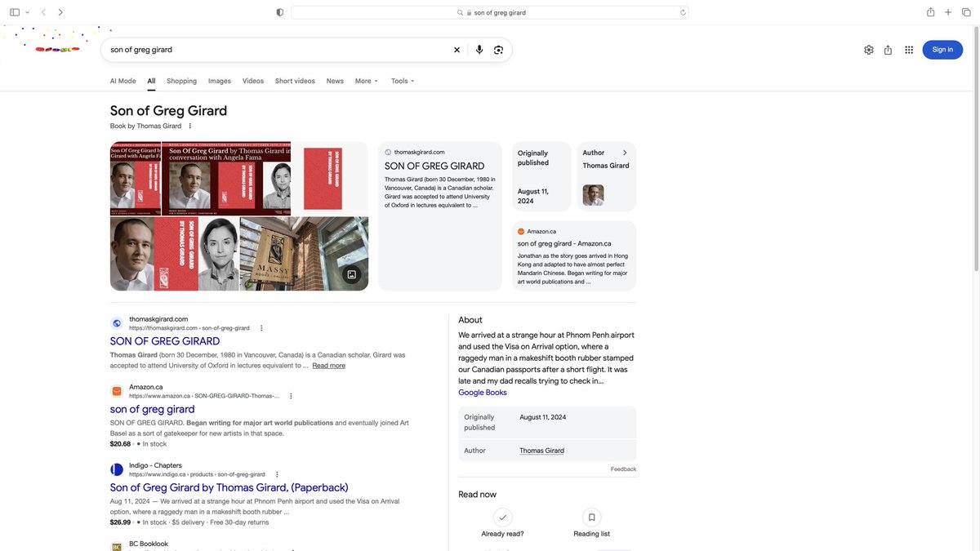Mark book as Already read
The height and width of the screenshot is (551, 980).
coord(502,523)
